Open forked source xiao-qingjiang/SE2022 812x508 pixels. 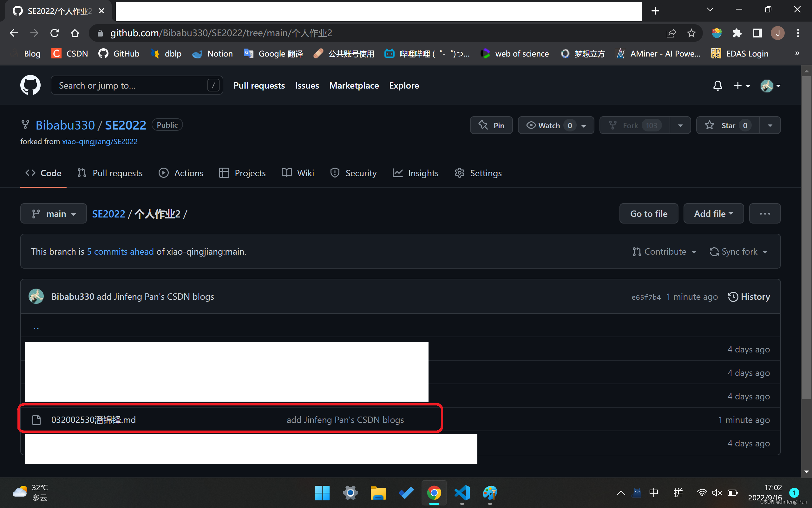[100, 142]
